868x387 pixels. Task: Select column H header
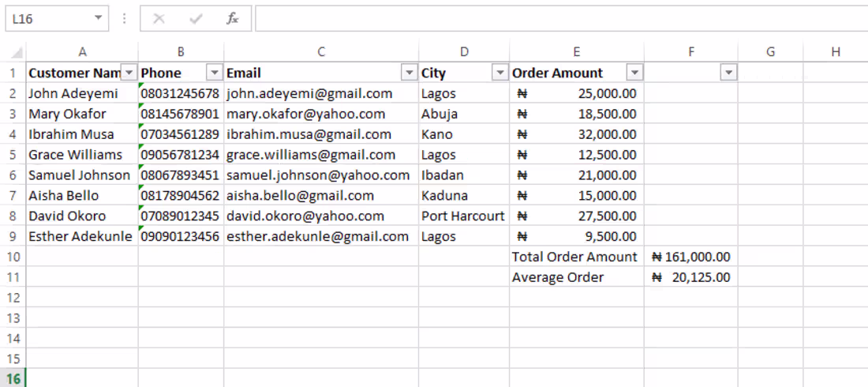(x=836, y=52)
